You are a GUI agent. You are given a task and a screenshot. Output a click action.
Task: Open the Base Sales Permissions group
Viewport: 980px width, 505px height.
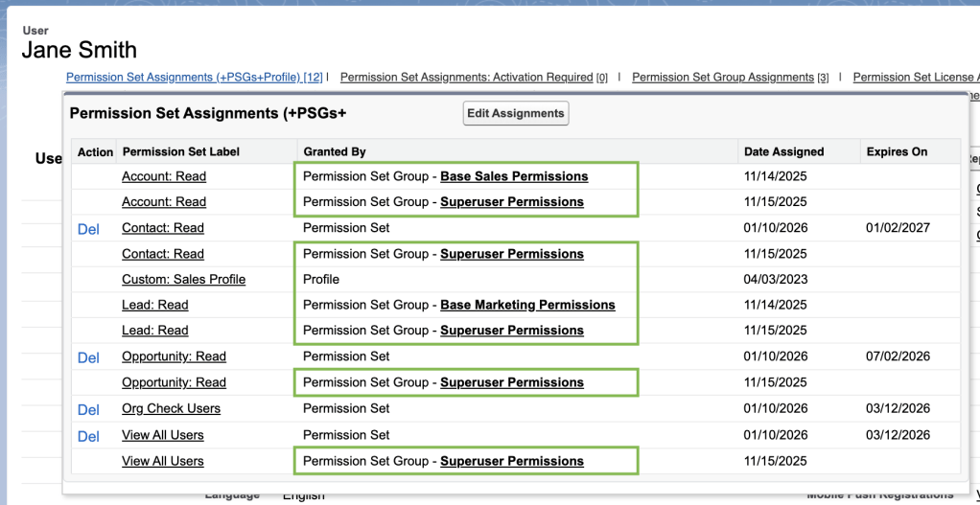click(x=514, y=176)
